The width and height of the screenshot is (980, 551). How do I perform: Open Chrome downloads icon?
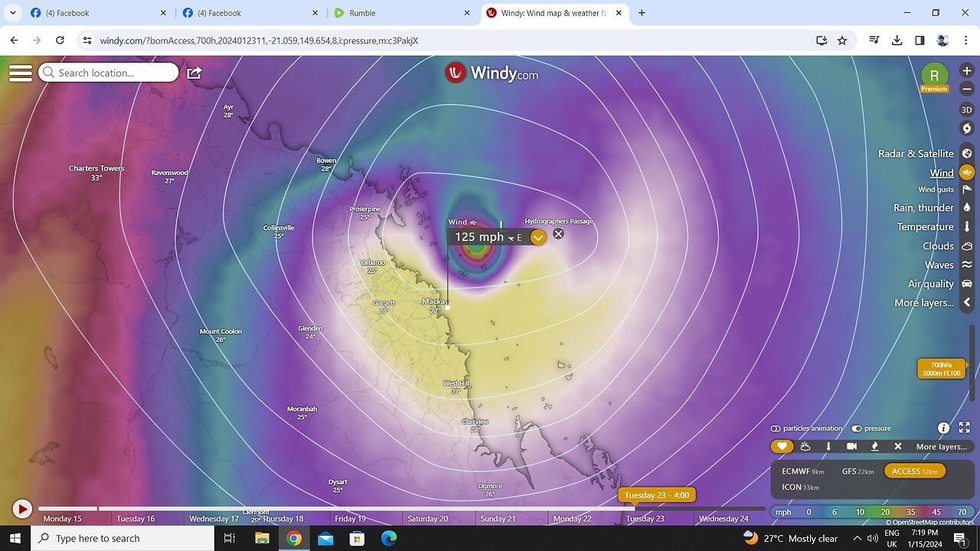point(897,41)
